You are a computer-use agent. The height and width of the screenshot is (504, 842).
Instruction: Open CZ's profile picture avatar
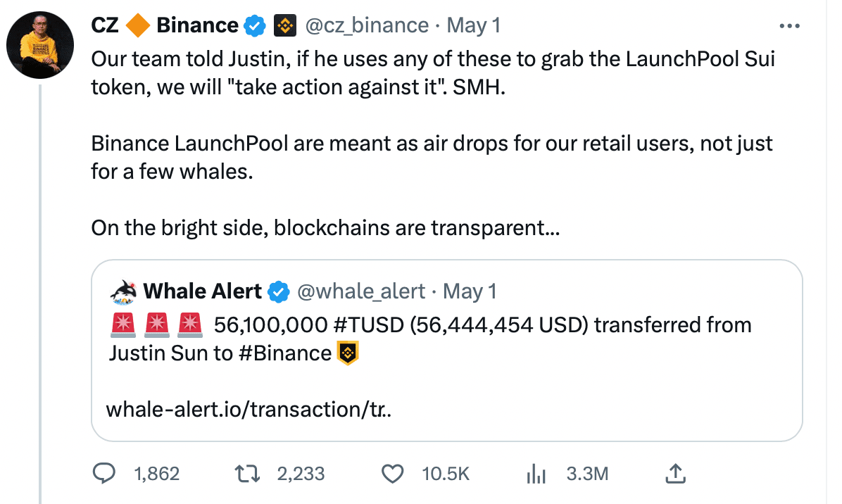40,45
